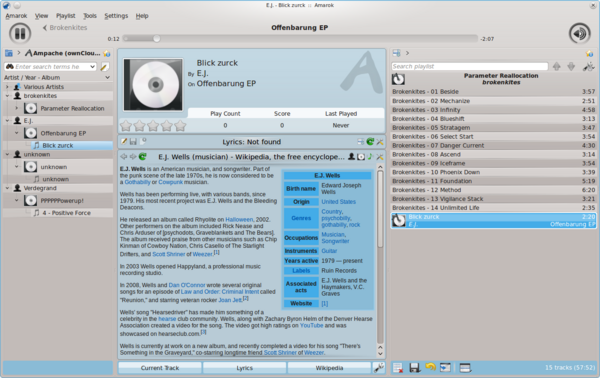Pause playback with the round pause button
This screenshot has width=600, height=378.
point(20,34)
